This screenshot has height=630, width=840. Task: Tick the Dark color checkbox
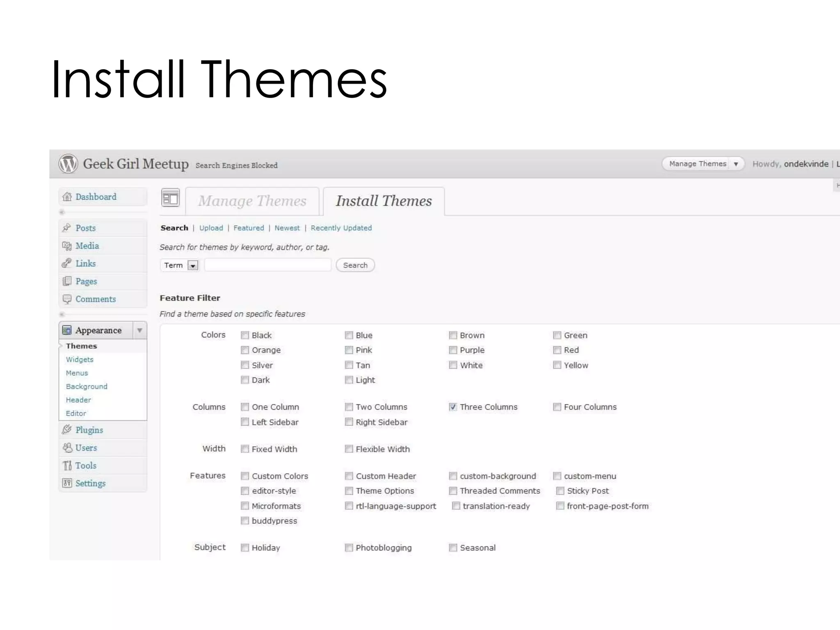click(x=245, y=380)
